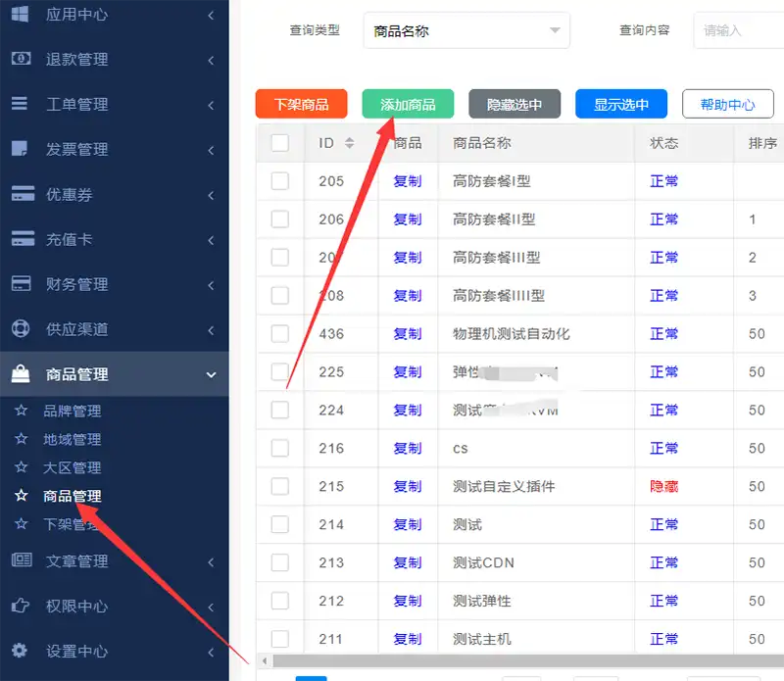
Task: Click the 隐藏 status of product 215
Action: [x=664, y=486]
